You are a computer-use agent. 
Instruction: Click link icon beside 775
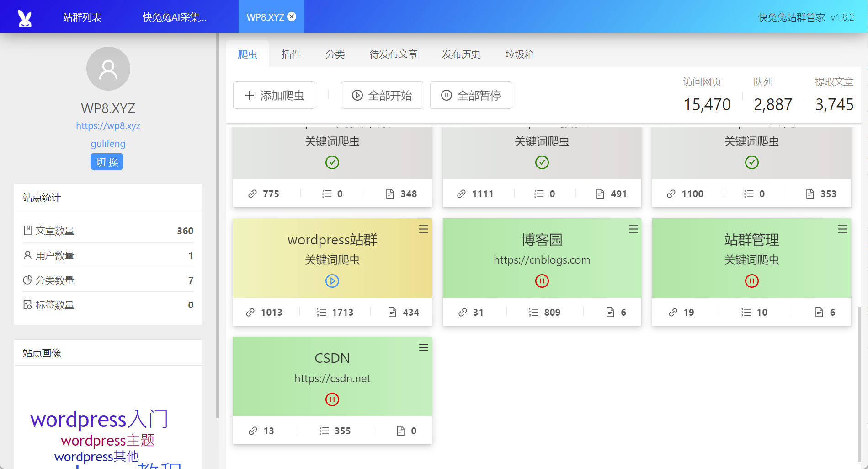pyautogui.click(x=252, y=194)
